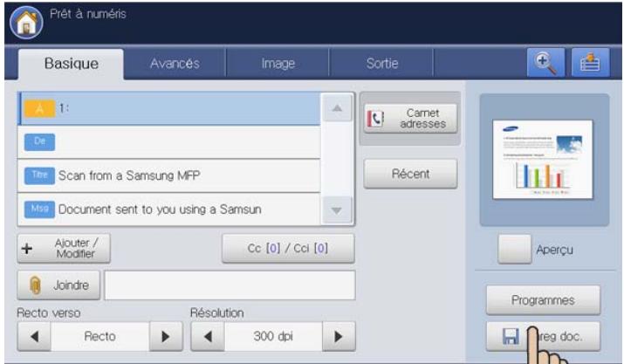Click the document preview thumbnail
Screen dimensions: 624x364
(x=543, y=159)
